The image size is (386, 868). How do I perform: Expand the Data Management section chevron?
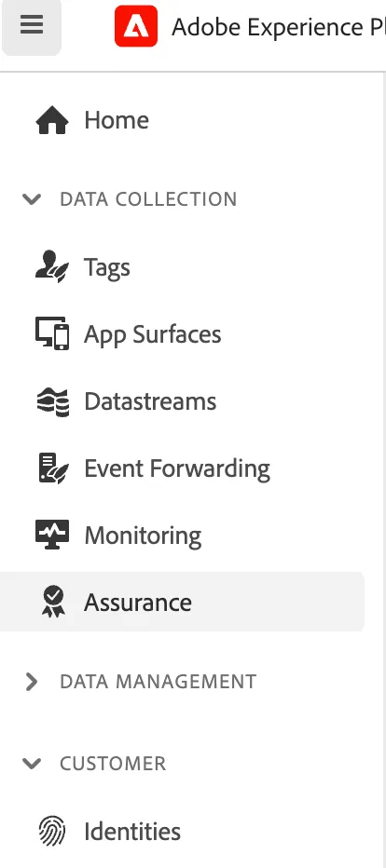[32, 682]
